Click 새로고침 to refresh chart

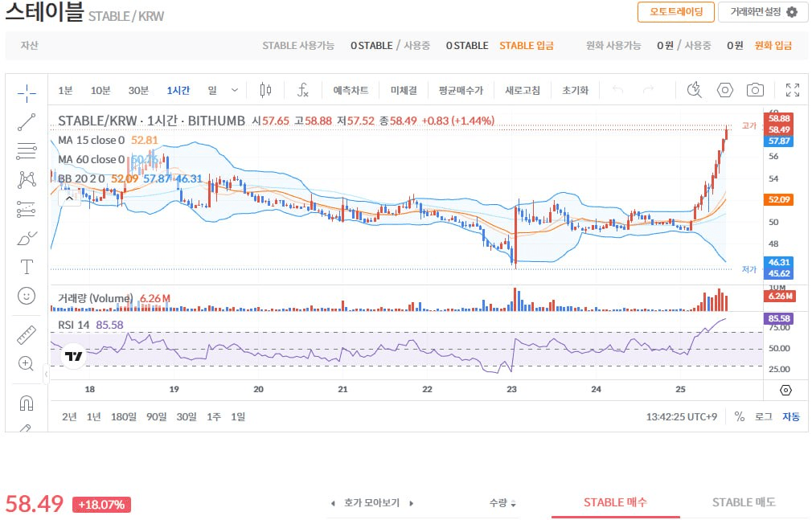pyautogui.click(x=523, y=90)
